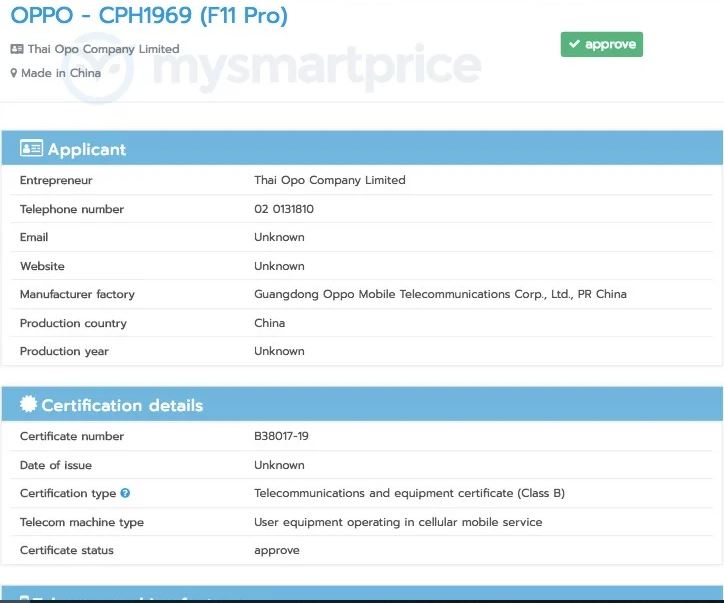Screen dimensions: 724x603
Task: Click the Website label
Action: point(42,266)
